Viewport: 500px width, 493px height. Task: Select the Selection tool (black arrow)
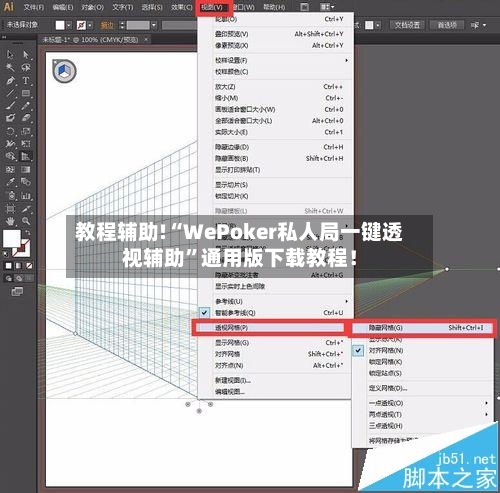coord(10,54)
